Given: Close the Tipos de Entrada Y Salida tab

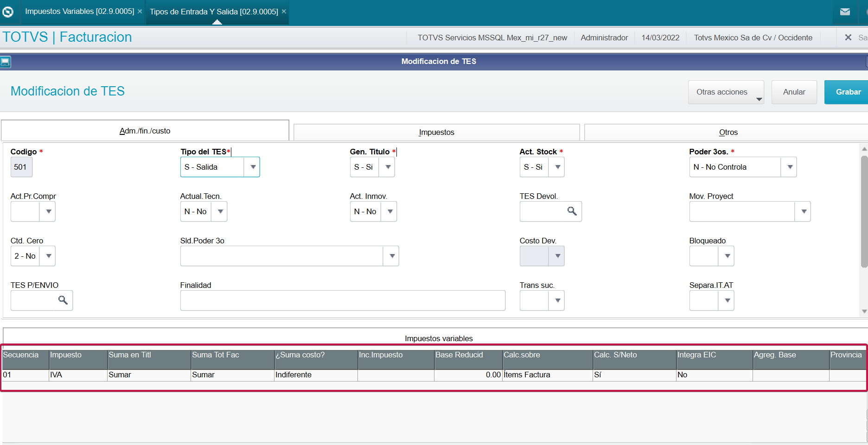Looking at the screenshot, I should click(284, 11).
